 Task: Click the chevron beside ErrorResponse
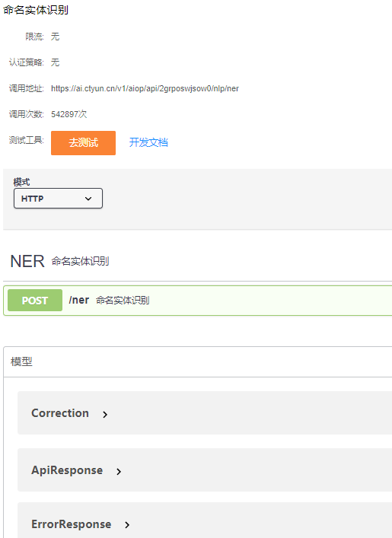[x=127, y=524]
